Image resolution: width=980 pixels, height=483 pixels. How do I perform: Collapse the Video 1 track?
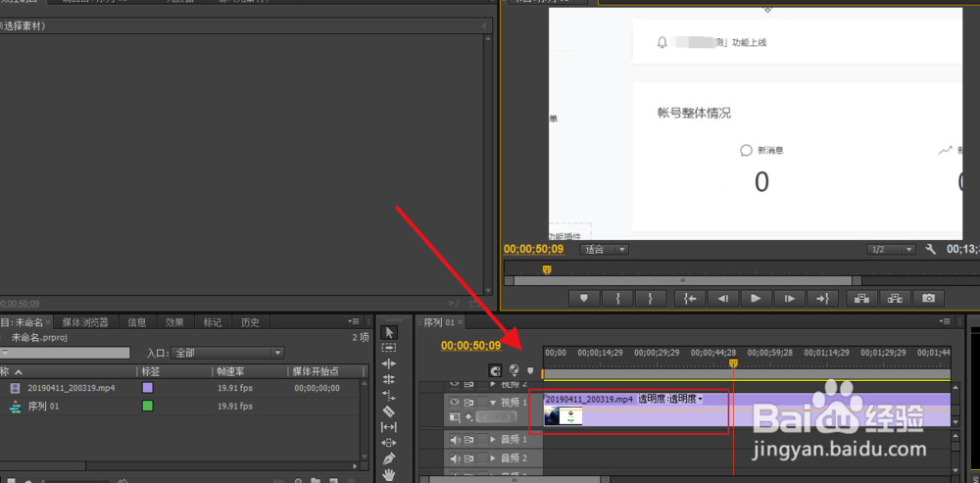(x=493, y=403)
